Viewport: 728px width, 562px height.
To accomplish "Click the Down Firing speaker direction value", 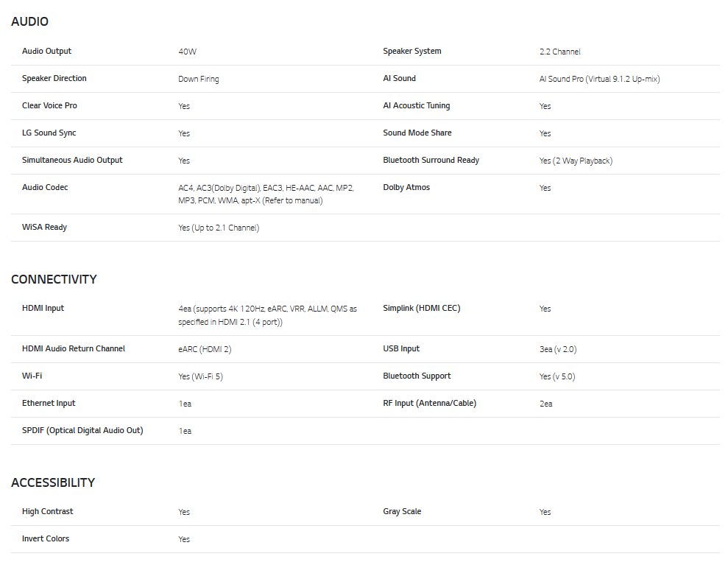I will [x=198, y=80].
